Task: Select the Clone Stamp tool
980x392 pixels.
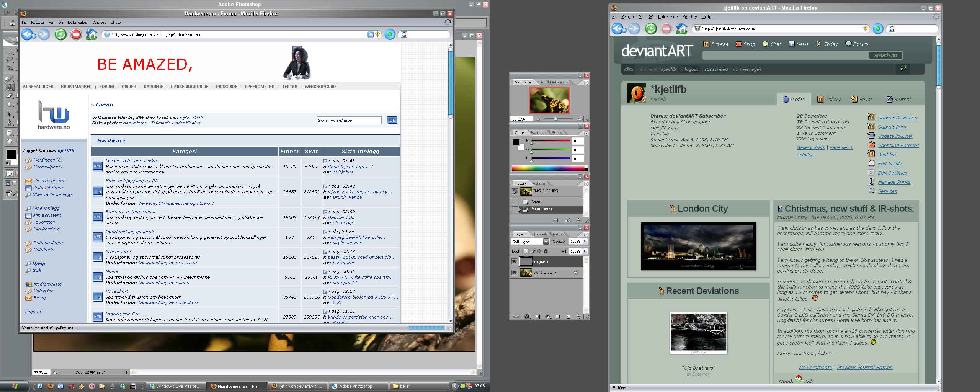Action: pyautogui.click(x=10, y=87)
